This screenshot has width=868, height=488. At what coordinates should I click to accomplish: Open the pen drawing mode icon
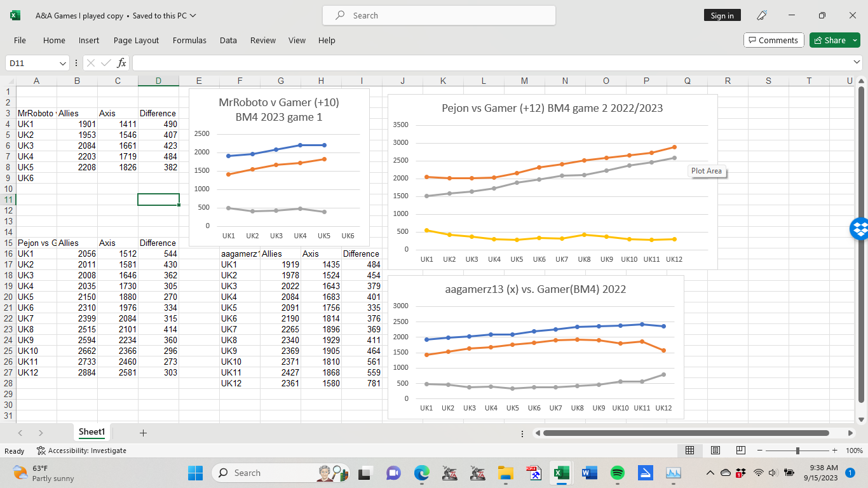pyautogui.click(x=763, y=15)
